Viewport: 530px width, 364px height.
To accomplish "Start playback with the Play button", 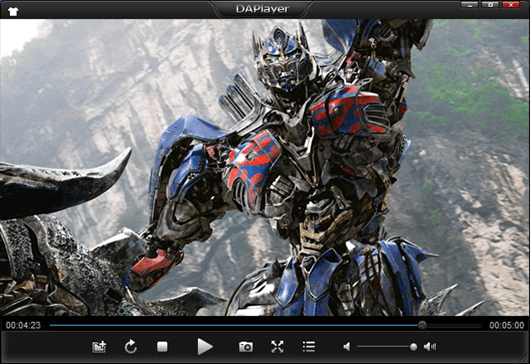I will click(205, 346).
